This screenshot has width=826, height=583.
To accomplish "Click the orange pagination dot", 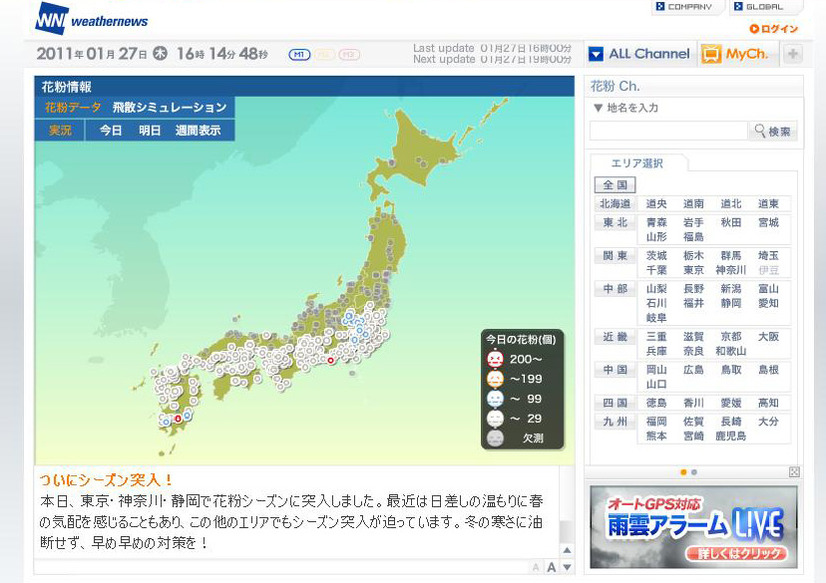I will (683, 472).
